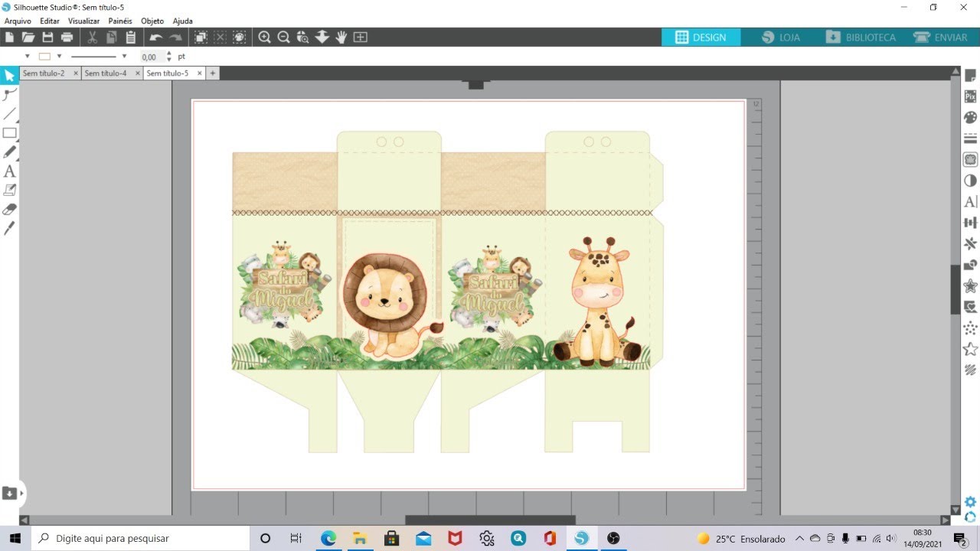Open the Arquivo menu
The height and width of the screenshot is (551, 980).
(18, 21)
